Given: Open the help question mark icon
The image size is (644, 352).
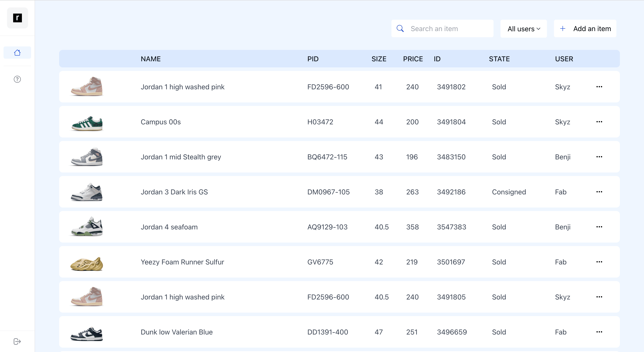Looking at the screenshot, I should 17,79.
